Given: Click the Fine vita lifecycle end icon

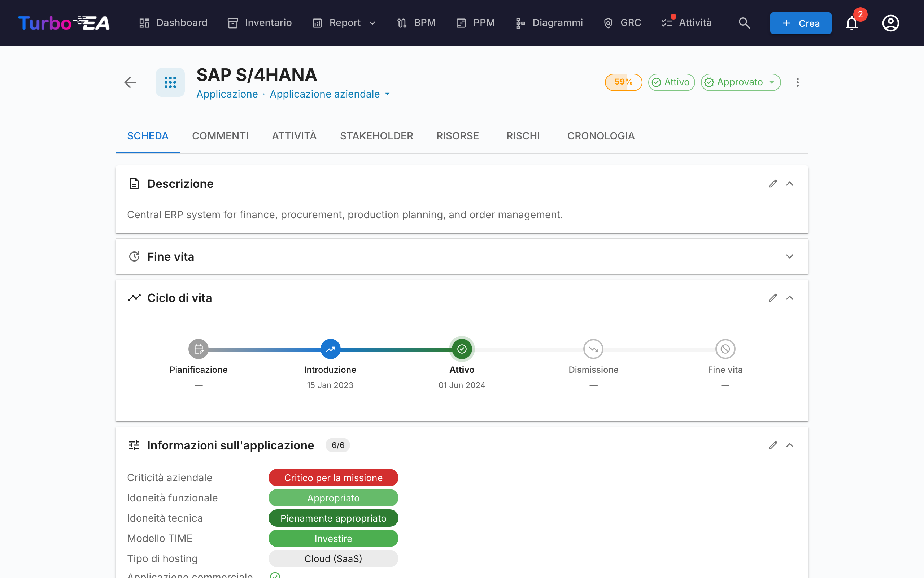Looking at the screenshot, I should pos(725,349).
